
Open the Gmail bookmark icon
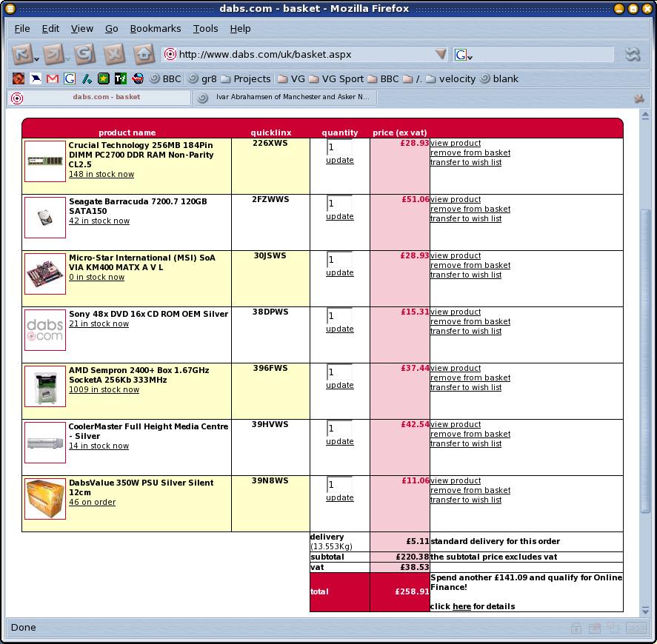pyautogui.click(x=53, y=78)
